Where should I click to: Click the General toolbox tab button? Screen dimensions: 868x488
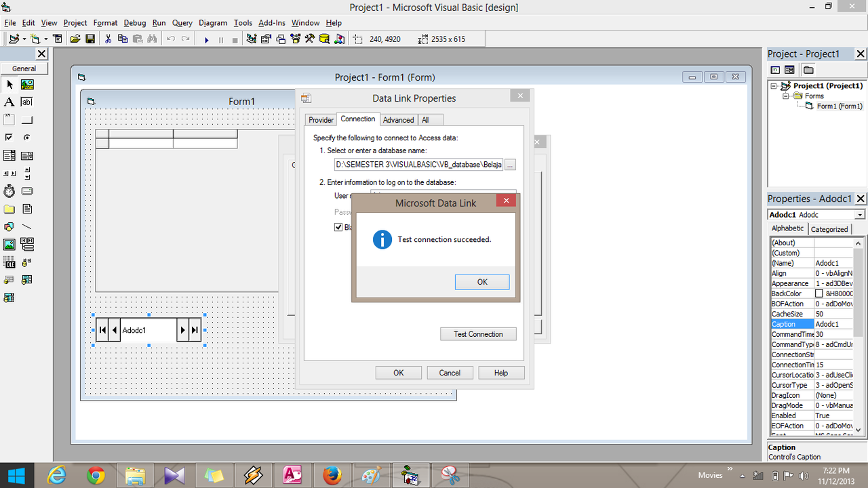click(24, 68)
